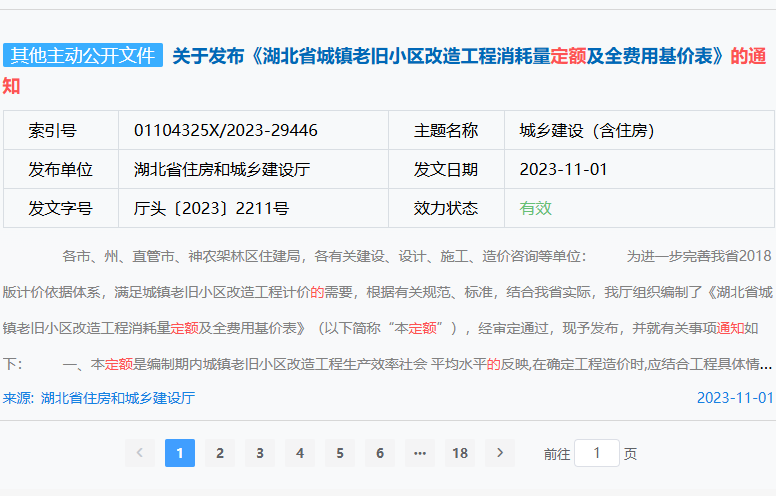
Task: Jump to last page 18
Action: (460, 453)
